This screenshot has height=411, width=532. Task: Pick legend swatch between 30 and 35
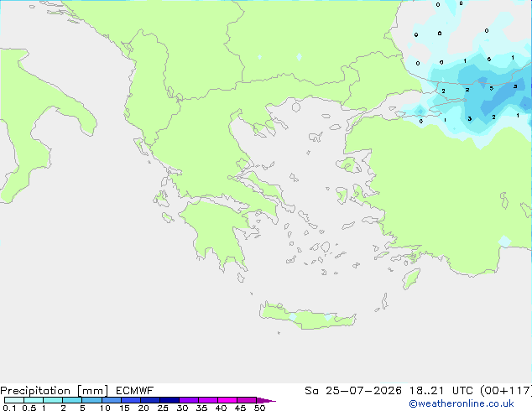click(x=188, y=400)
